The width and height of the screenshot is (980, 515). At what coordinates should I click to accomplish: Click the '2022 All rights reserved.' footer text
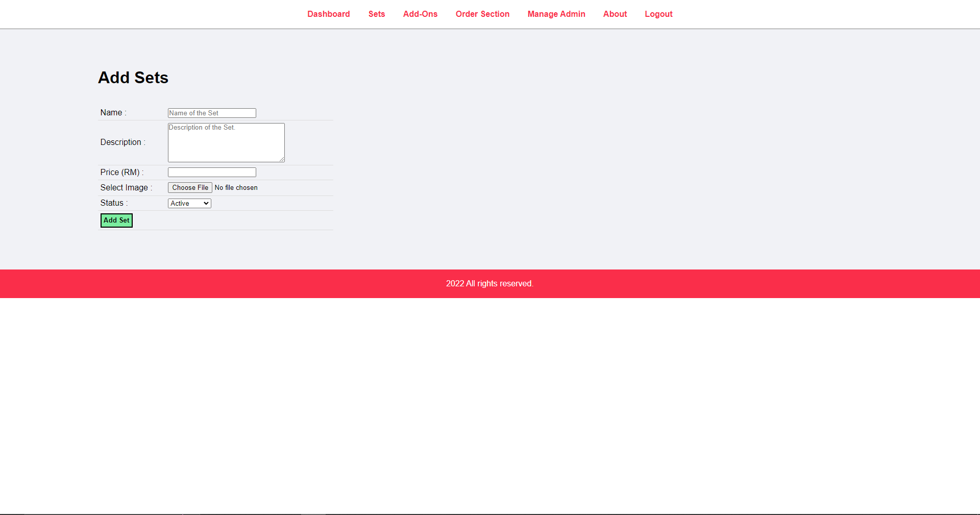pyautogui.click(x=490, y=284)
